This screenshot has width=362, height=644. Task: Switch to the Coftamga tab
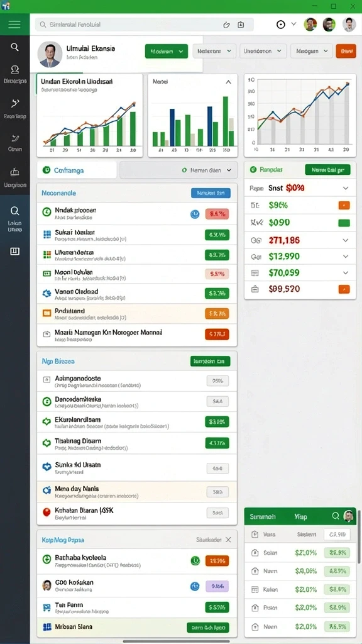(x=77, y=170)
